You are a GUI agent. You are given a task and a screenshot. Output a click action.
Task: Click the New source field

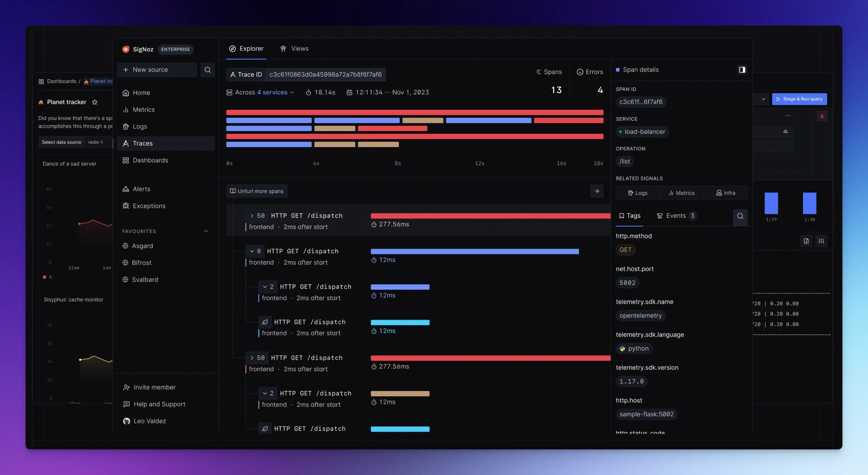tap(157, 70)
